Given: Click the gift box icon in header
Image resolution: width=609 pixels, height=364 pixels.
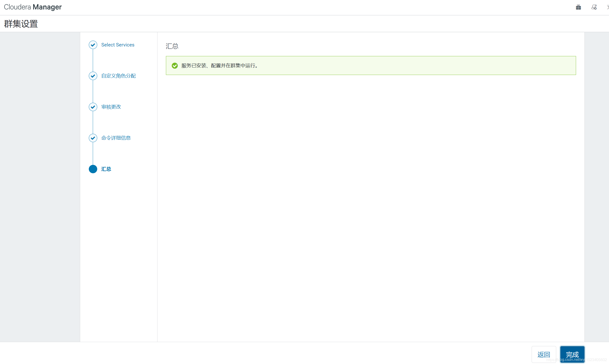Looking at the screenshot, I should click(x=578, y=7).
